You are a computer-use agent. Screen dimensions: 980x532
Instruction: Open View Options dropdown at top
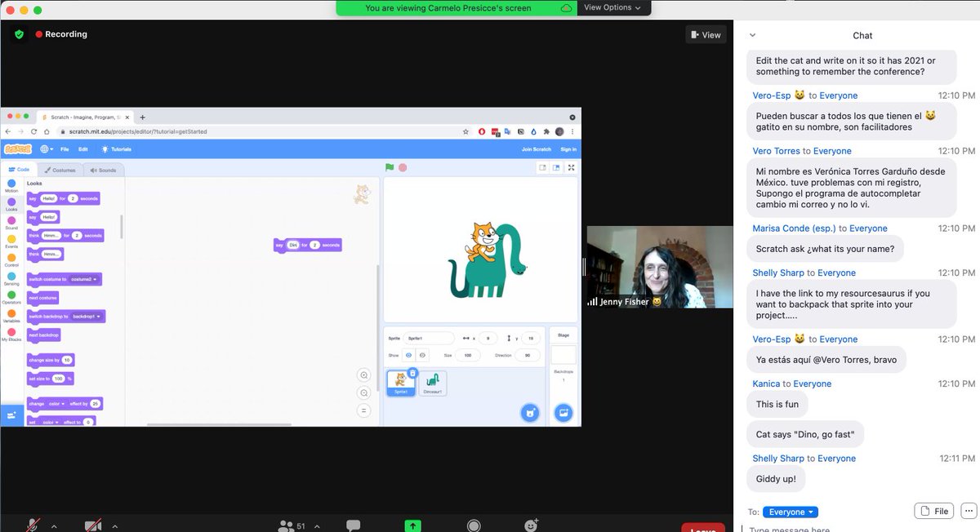612,7
